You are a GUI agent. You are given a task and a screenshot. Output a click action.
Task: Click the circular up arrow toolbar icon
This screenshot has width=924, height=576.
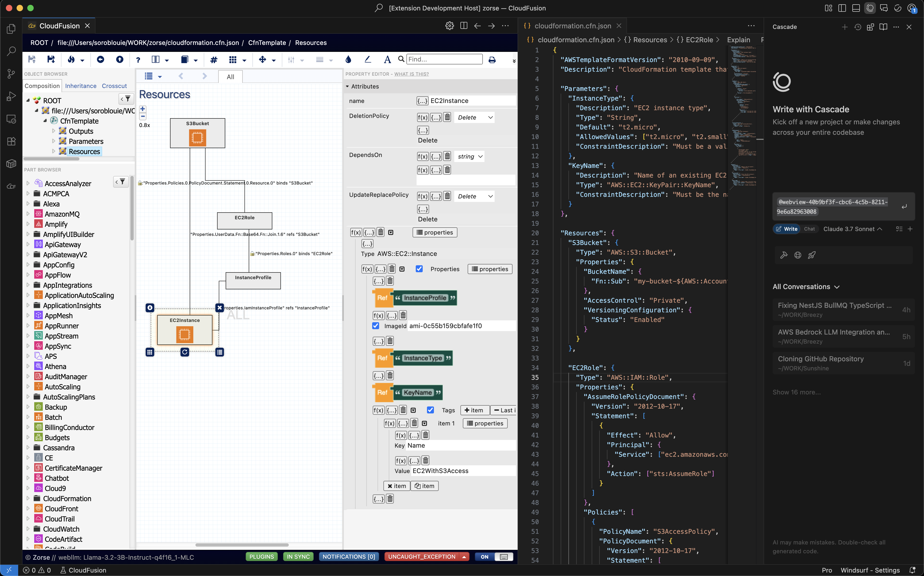(x=120, y=59)
